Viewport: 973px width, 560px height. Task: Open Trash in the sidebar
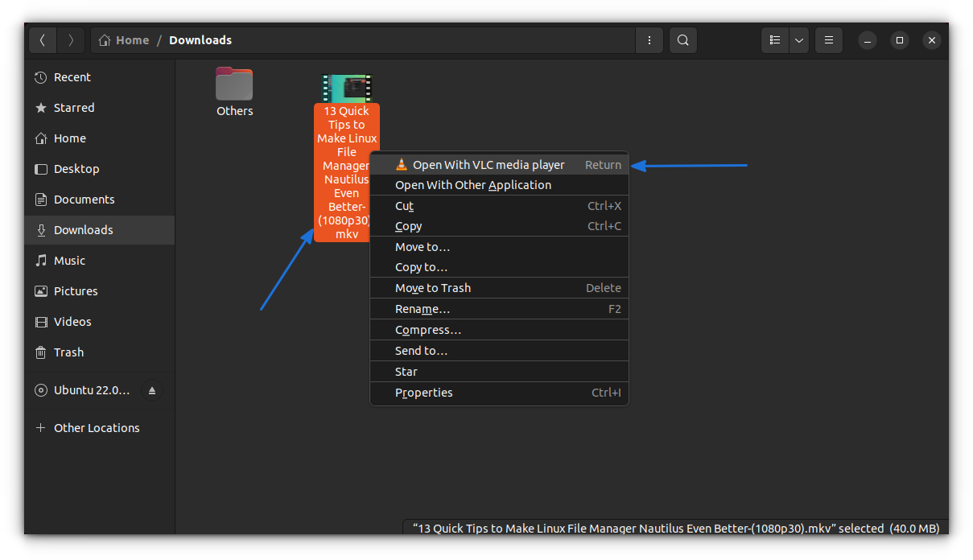pos(68,352)
